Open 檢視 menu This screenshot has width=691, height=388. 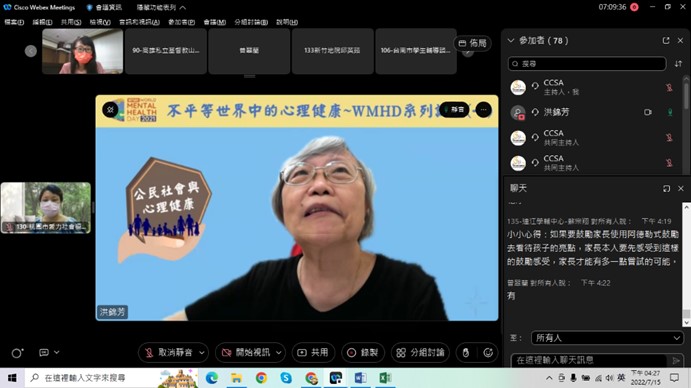(100, 22)
